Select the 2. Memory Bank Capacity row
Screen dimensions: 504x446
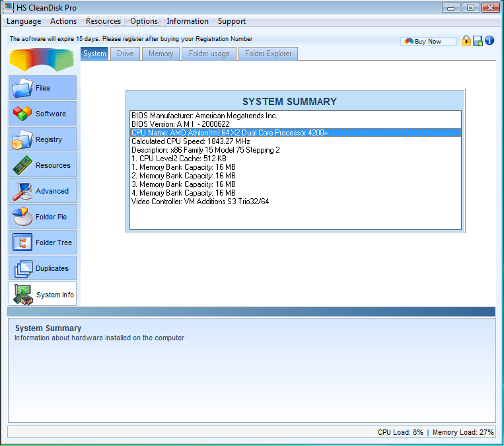[x=295, y=176]
